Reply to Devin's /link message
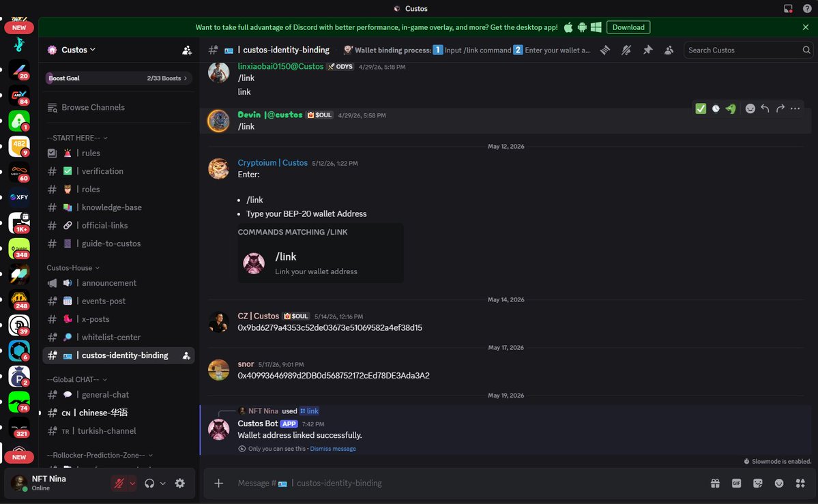This screenshot has height=504, width=818. pyautogui.click(x=765, y=108)
